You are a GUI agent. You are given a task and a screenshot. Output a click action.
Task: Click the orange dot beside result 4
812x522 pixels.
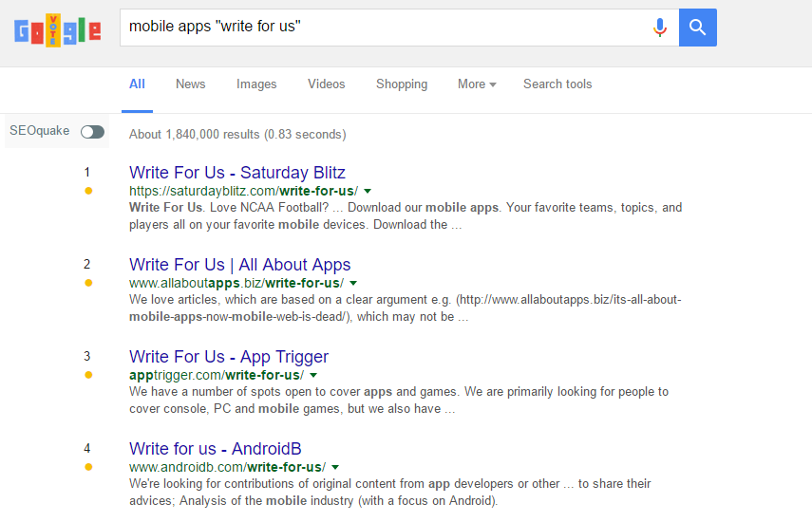[88, 467]
